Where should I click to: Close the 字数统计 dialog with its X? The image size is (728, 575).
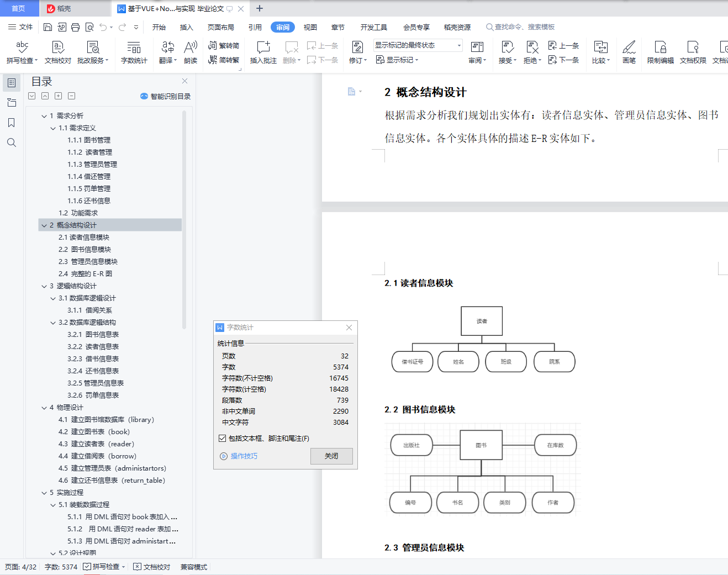pyautogui.click(x=349, y=328)
